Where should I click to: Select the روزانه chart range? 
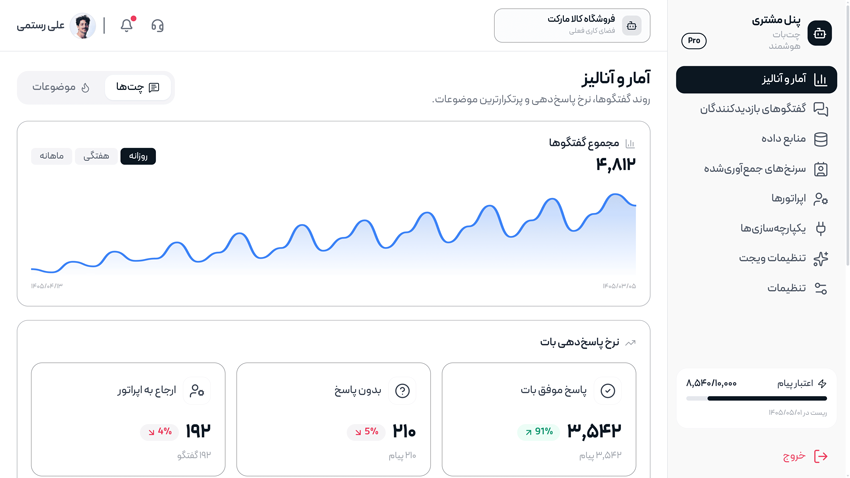tap(138, 156)
